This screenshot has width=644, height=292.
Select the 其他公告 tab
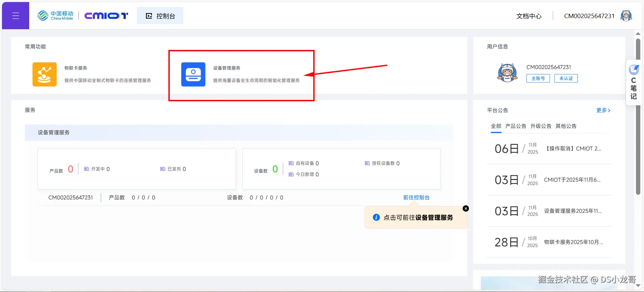tap(566, 126)
